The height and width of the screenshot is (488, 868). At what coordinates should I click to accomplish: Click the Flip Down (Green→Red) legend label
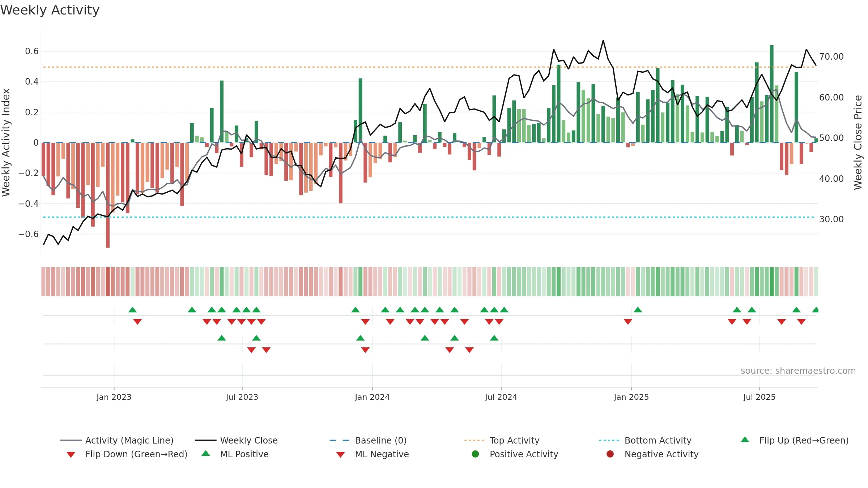[136, 454]
